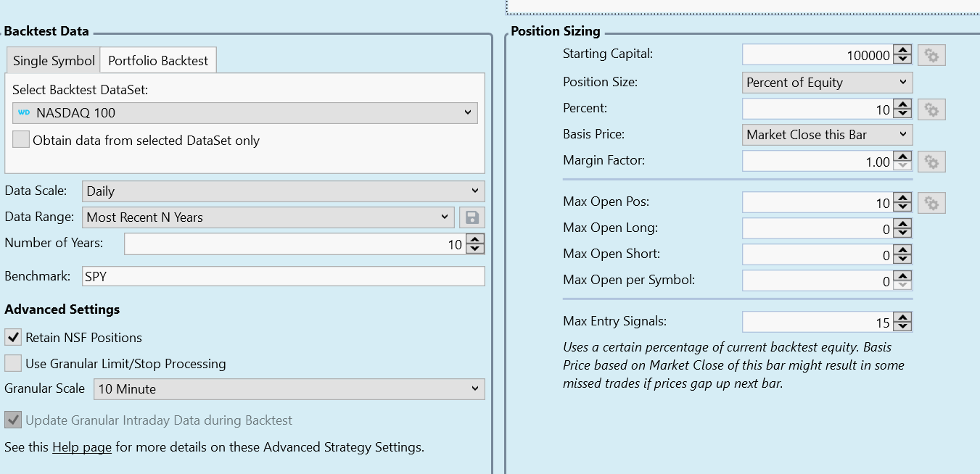The image size is (980, 474).
Task: Decrease Number of Years with down arrow
Action: pyautogui.click(x=475, y=249)
